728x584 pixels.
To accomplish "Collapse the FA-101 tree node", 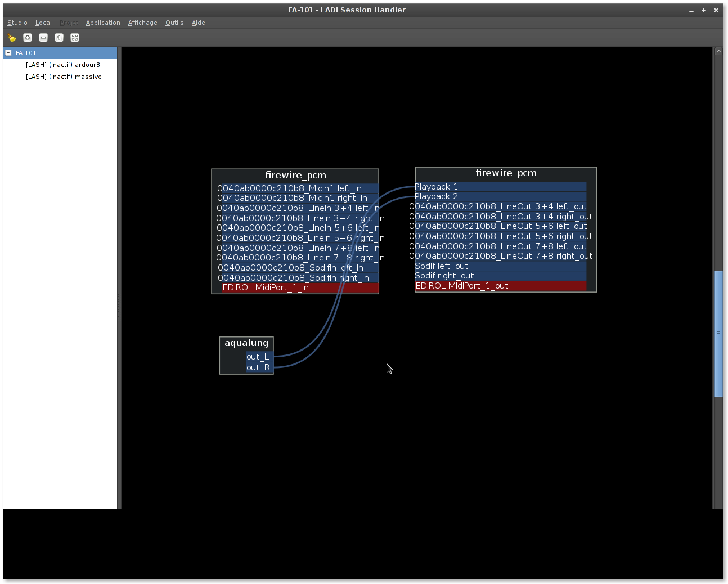I will (8, 53).
